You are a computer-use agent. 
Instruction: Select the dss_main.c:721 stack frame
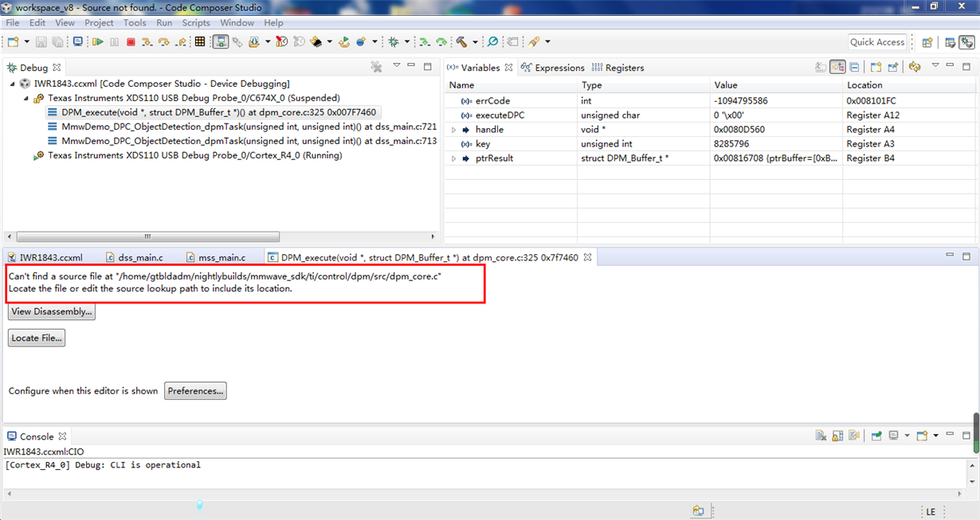tap(241, 127)
